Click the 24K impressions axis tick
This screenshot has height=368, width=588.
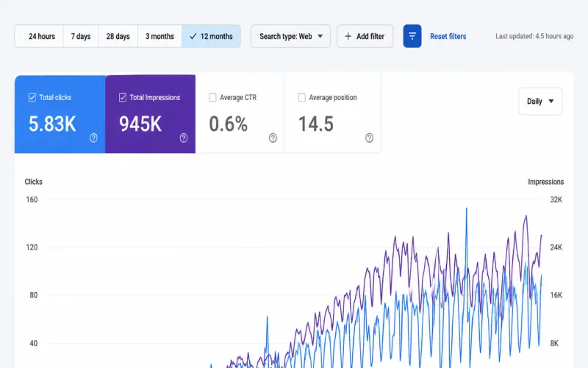click(x=556, y=247)
